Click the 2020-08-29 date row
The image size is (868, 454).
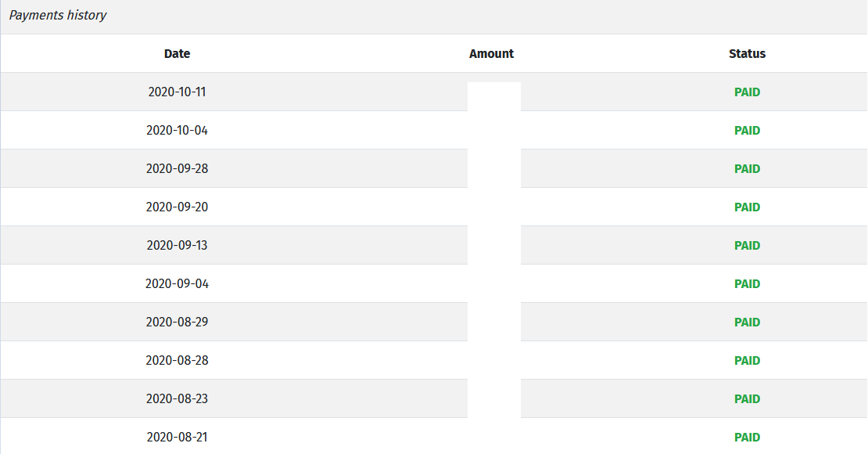click(x=177, y=322)
